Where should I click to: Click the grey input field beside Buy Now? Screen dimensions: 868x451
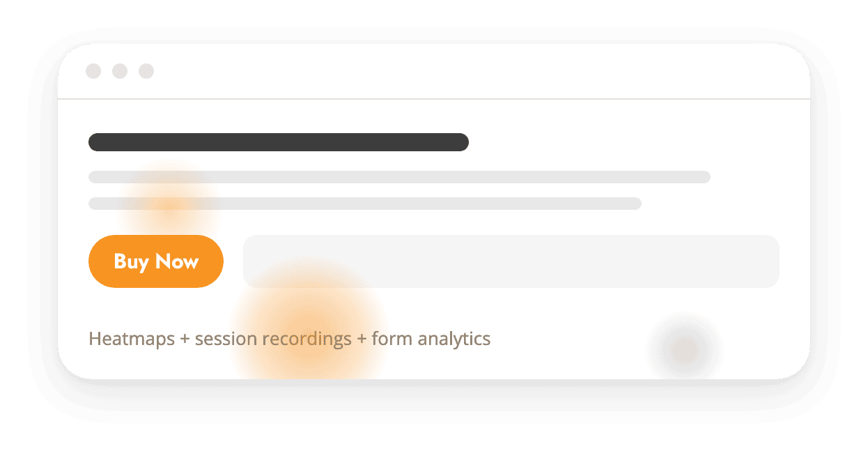[511, 261]
